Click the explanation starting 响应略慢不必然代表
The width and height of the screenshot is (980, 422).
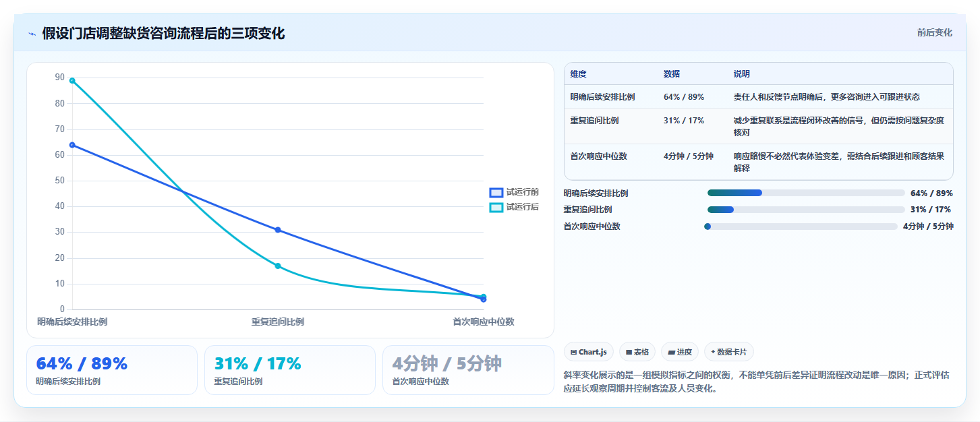(x=839, y=162)
